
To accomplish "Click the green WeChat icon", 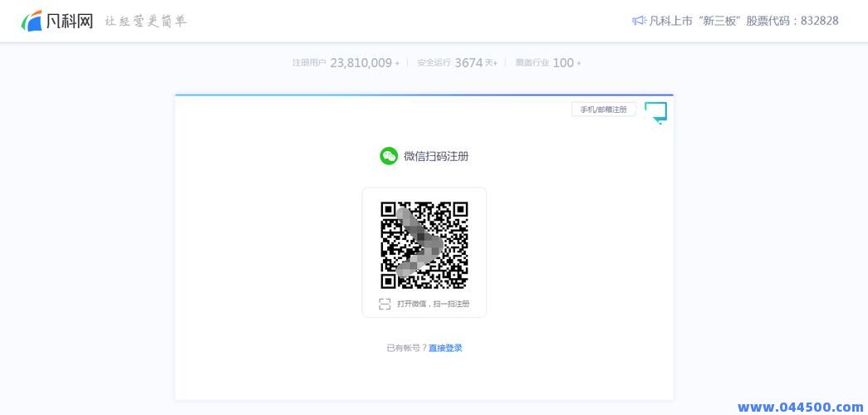I will pyautogui.click(x=389, y=156).
